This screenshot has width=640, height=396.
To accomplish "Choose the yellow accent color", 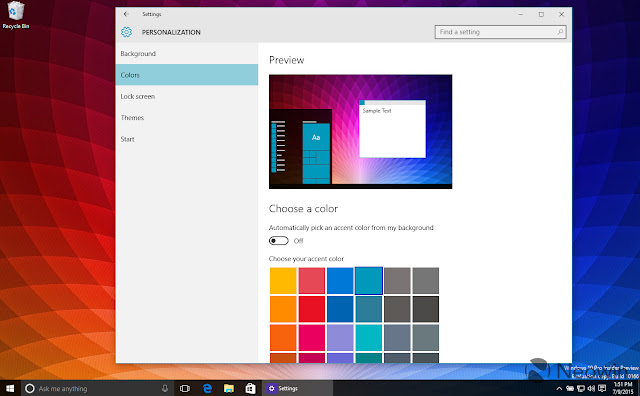I will click(283, 281).
